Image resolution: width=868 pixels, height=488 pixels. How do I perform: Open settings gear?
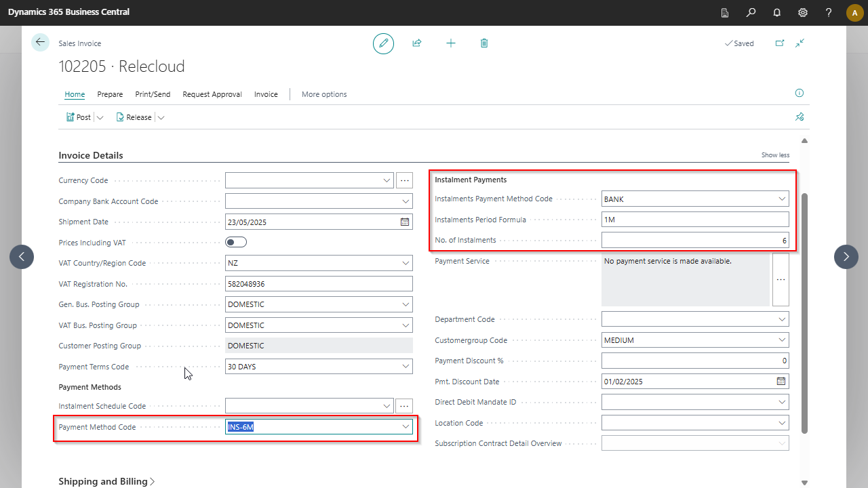tap(803, 12)
